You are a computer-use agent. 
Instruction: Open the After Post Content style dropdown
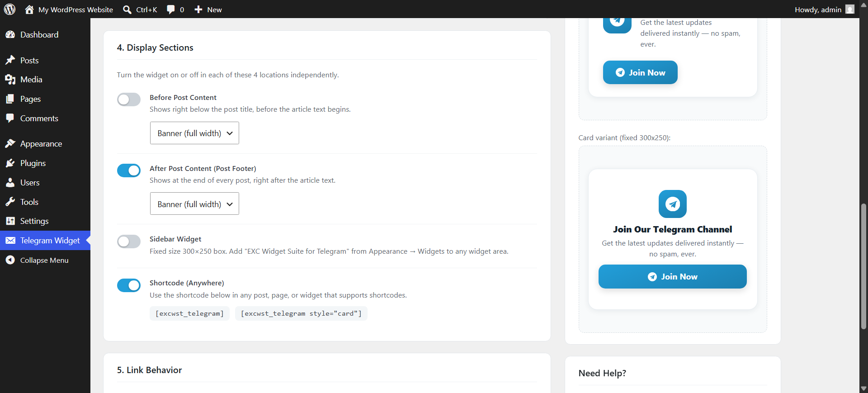coord(194,204)
